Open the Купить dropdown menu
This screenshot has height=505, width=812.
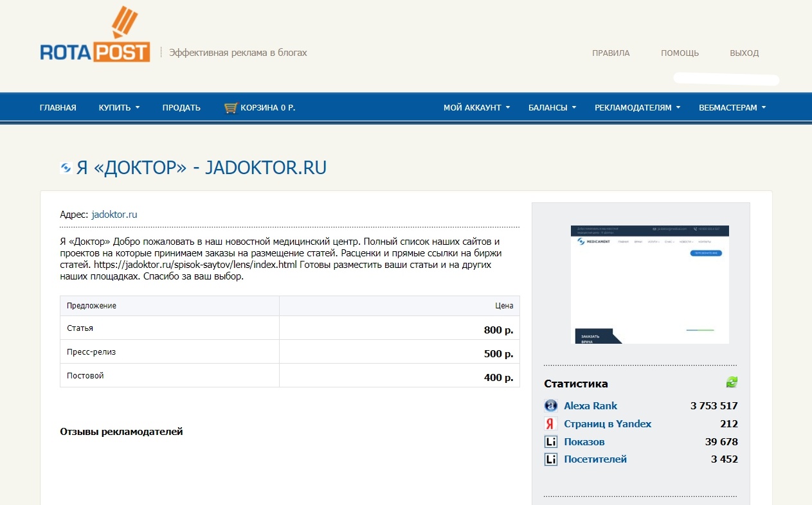[x=119, y=108]
